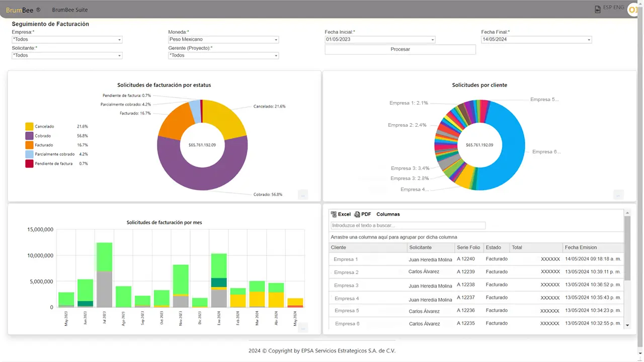Click date cell 14/05/2024 09:18:18 a. m.
The image size is (644, 362).
(x=593, y=259)
